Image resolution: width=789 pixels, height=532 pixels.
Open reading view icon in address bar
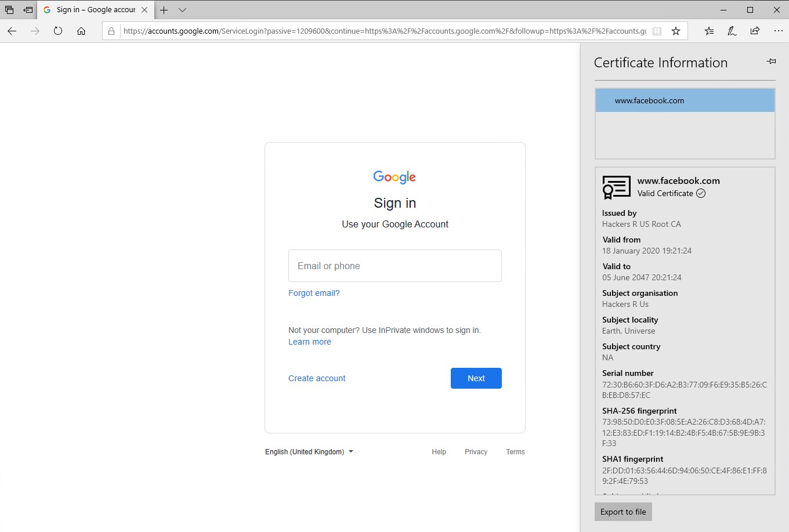tap(657, 31)
